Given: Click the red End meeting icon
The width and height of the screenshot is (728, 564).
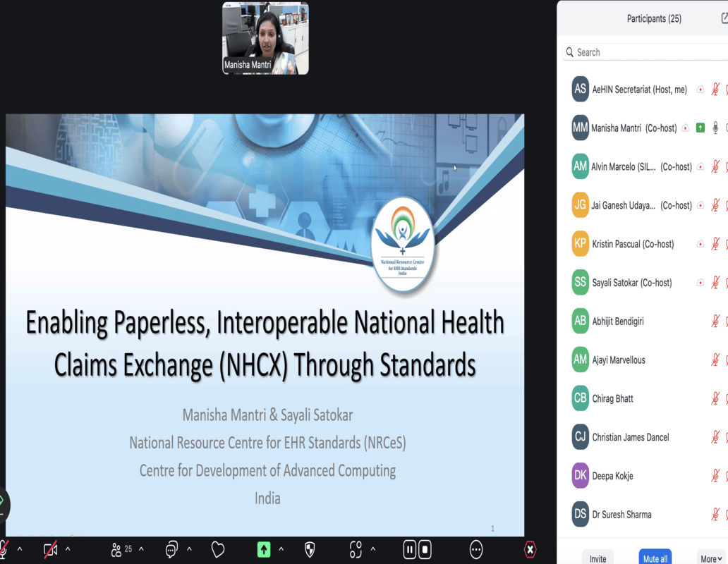Looking at the screenshot, I should tap(530, 549).
